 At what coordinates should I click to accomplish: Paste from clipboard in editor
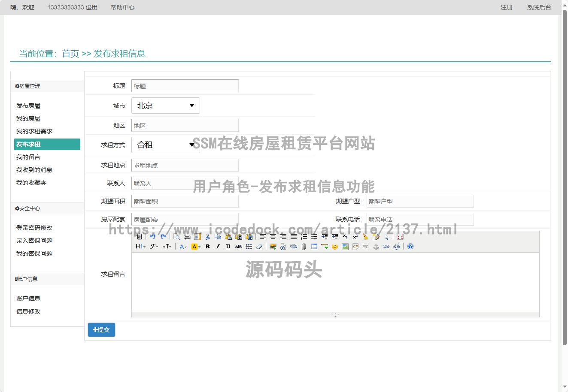(x=228, y=237)
